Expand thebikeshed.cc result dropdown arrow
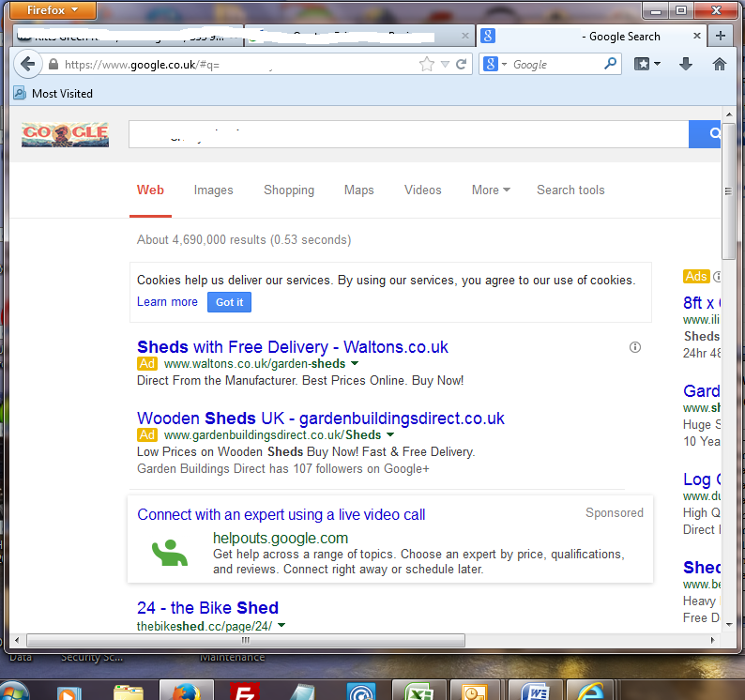 pyautogui.click(x=281, y=625)
